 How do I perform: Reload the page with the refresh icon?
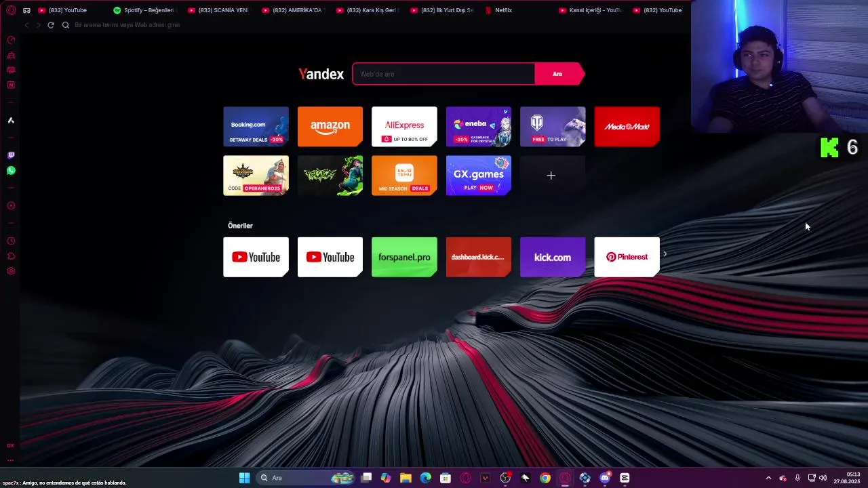click(x=50, y=25)
